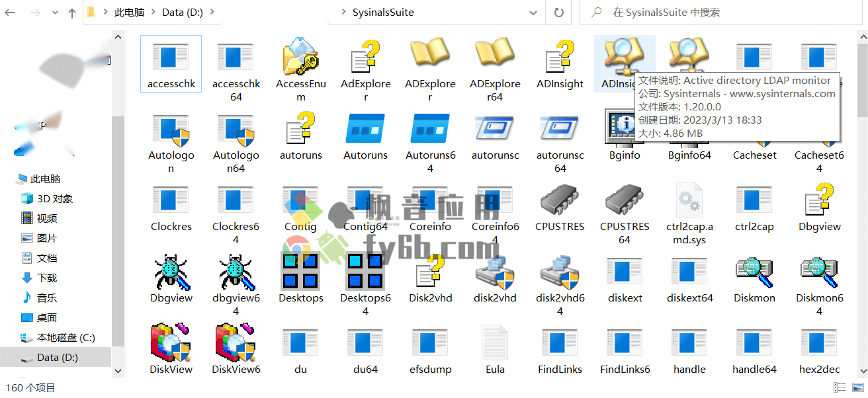Select the ADInsight help file icon
The height and width of the screenshot is (398, 868).
pyautogui.click(x=560, y=57)
